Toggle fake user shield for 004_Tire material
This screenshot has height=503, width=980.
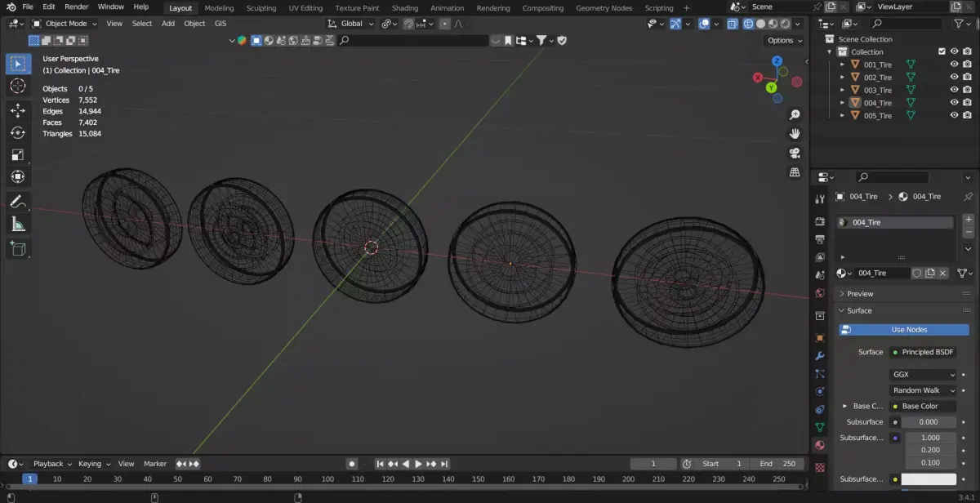pyautogui.click(x=916, y=274)
